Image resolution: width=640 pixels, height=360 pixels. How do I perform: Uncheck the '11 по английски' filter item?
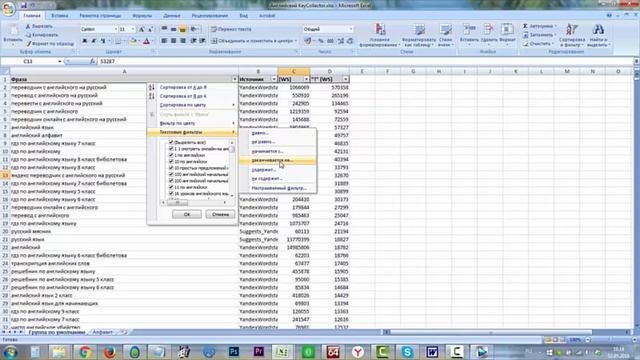click(171, 187)
